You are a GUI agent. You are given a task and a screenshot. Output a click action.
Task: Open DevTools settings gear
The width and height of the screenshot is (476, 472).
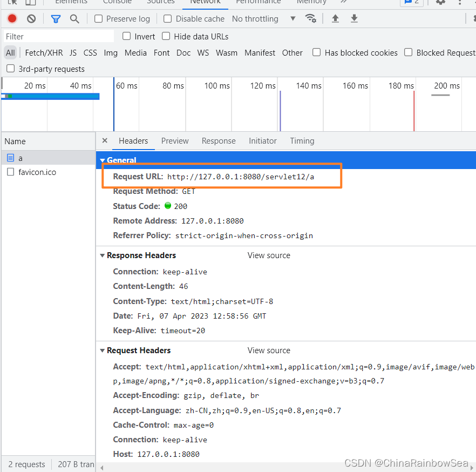pos(440,2)
